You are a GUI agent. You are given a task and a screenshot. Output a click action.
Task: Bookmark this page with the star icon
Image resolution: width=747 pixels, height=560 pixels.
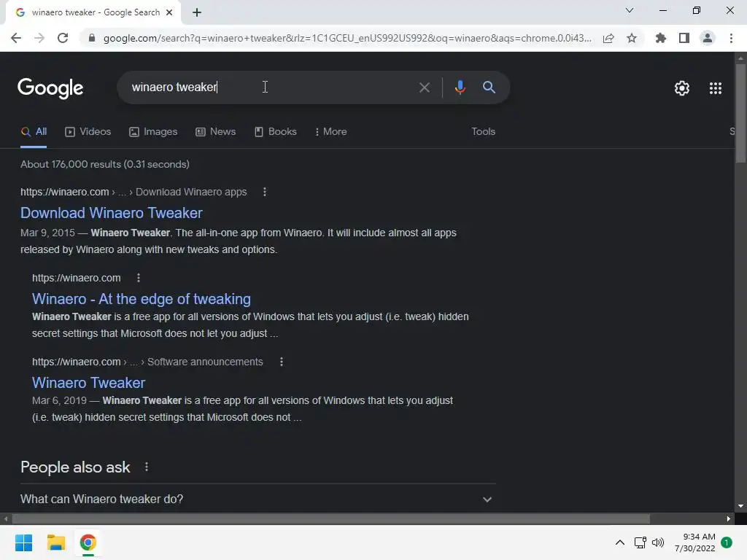632,38
